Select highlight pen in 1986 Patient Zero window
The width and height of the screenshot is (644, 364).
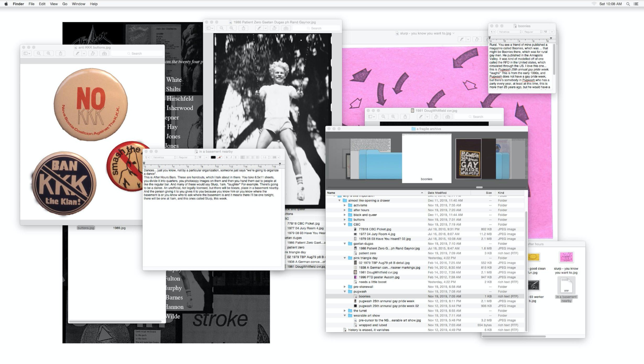click(259, 28)
